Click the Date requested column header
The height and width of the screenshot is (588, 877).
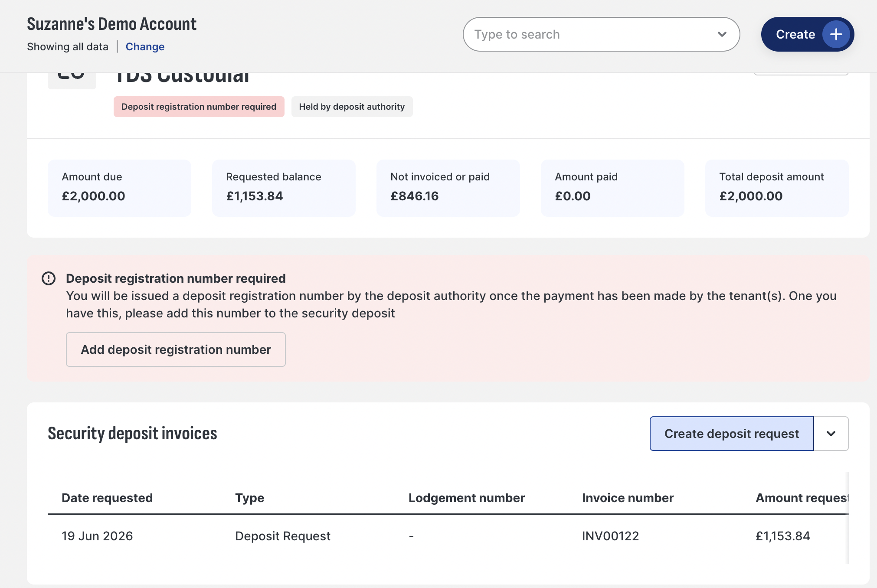(x=107, y=498)
